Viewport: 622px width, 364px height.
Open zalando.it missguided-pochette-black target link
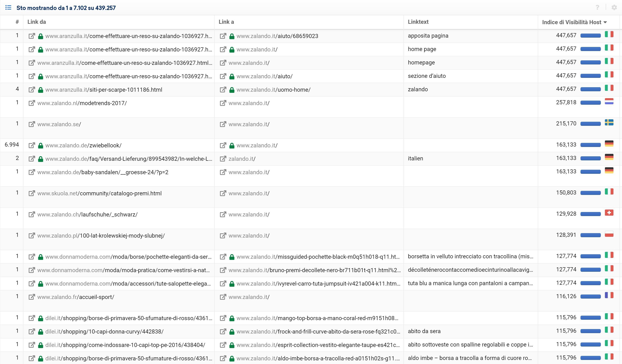[318, 257]
